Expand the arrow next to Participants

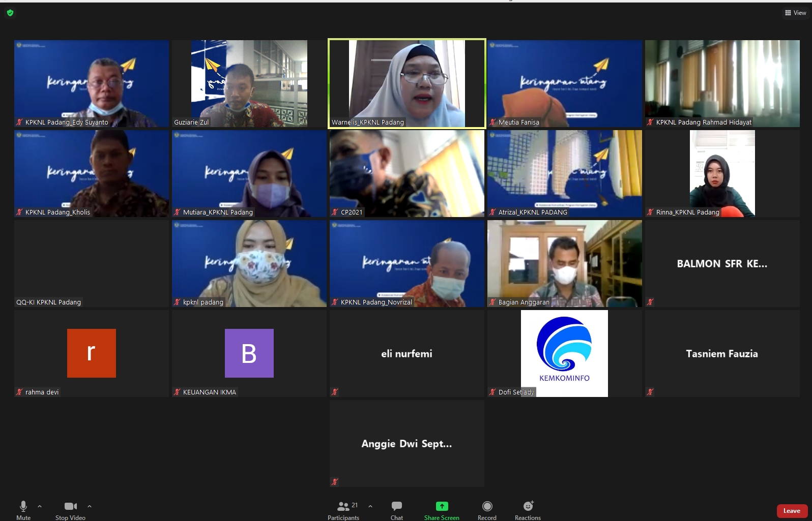[x=370, y=506]
